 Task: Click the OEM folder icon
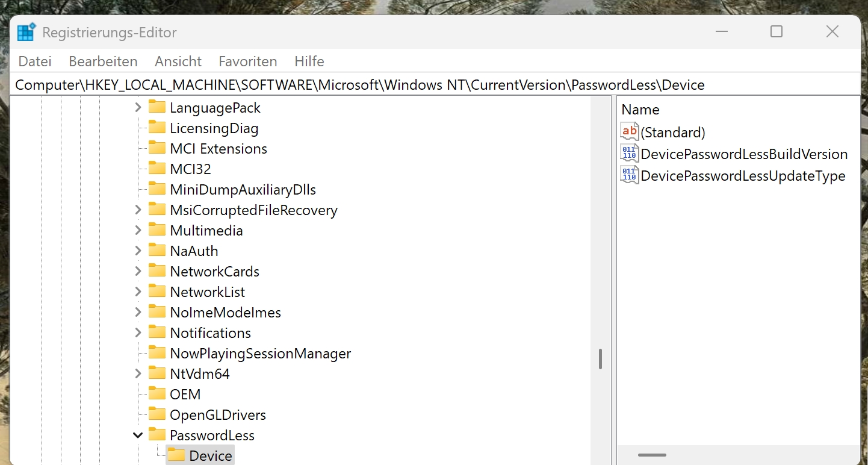(157, 394)
